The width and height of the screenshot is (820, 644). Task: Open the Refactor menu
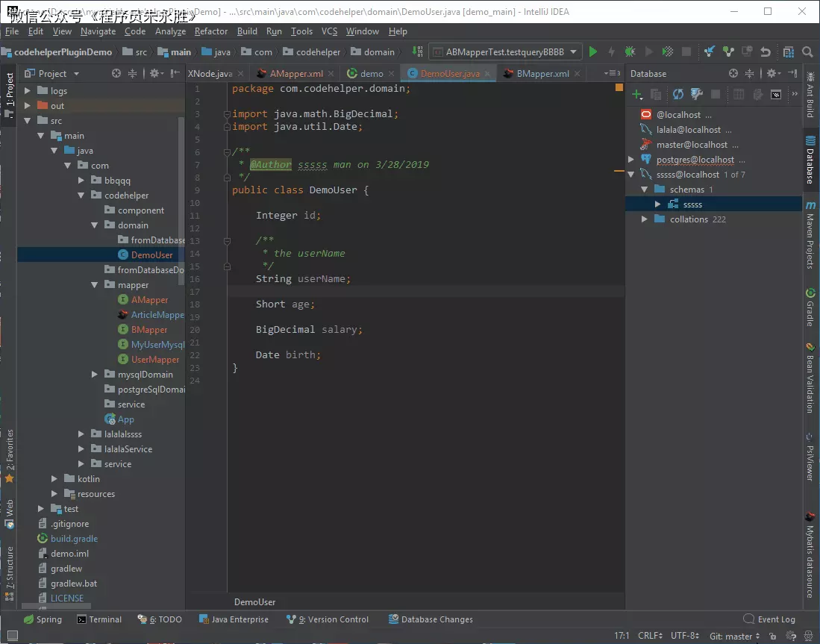pyautogui.click(x=210, y=31)
